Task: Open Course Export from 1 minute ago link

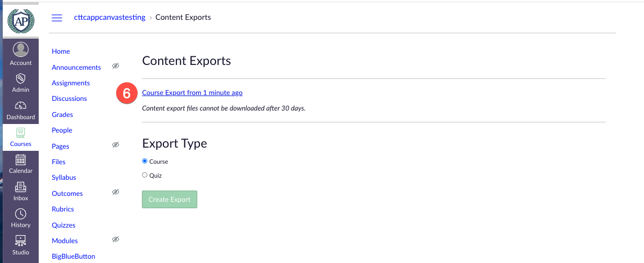Action: click(192, 93)
